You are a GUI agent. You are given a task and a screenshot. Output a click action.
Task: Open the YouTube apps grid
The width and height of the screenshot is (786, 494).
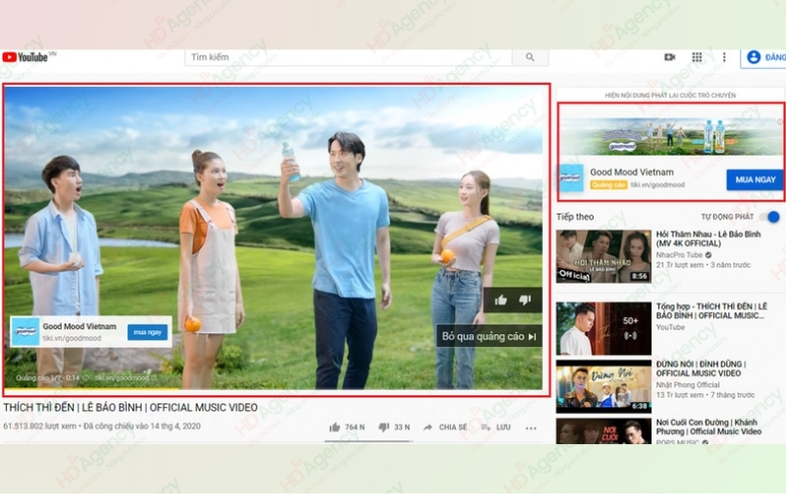tap(697, 57)
